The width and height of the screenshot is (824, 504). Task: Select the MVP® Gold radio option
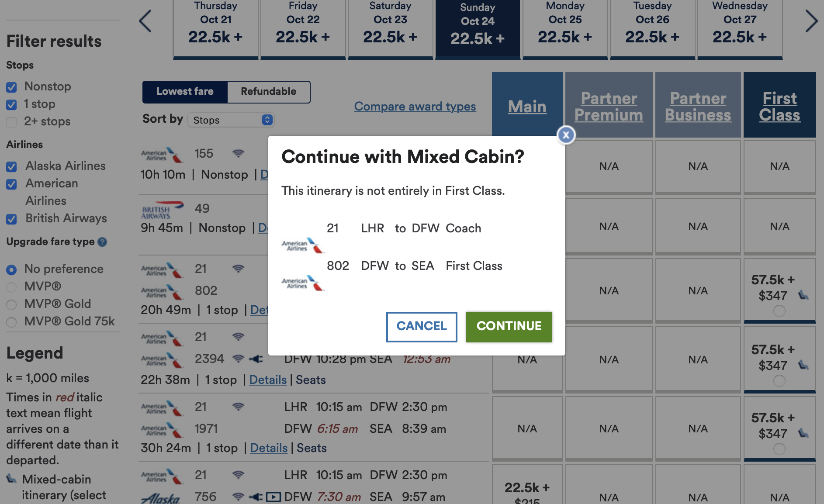pos(12,304)
